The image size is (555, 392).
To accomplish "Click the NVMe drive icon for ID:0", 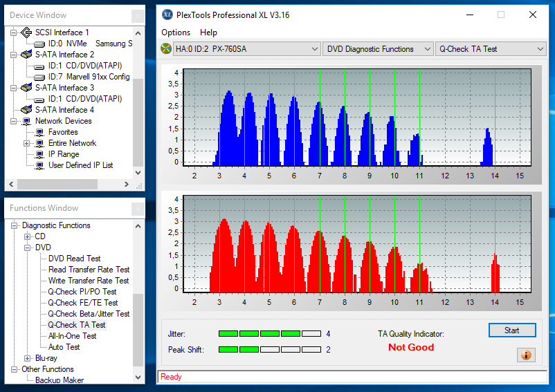I will click(x=39, y=44).
